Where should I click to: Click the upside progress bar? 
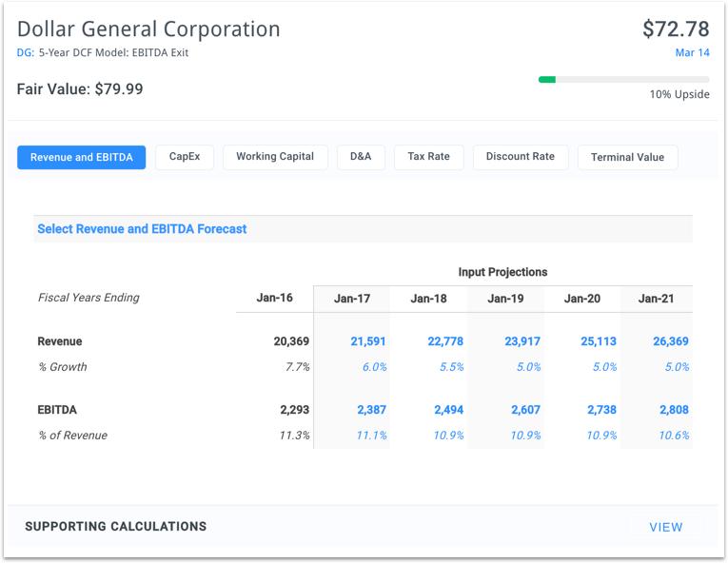(x=623, y=79)
